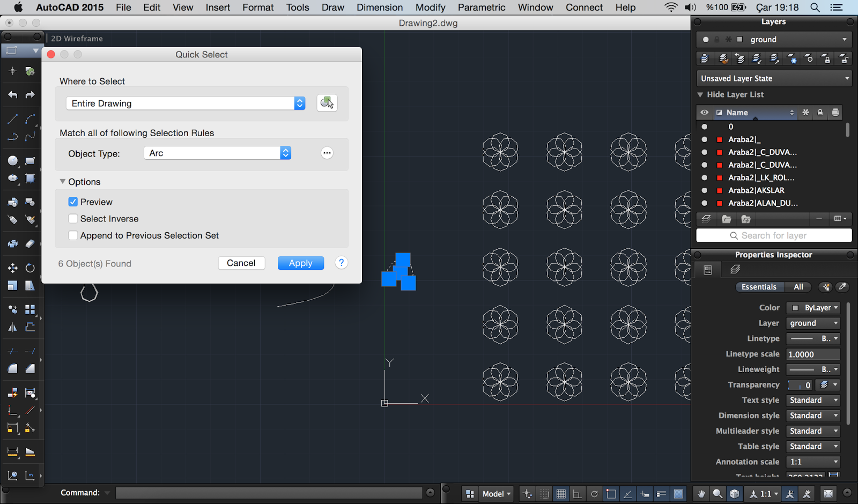Screen dimensions: 858x504
Task: Collapse the Hide Layer List triangle
Action: [700, 94]
